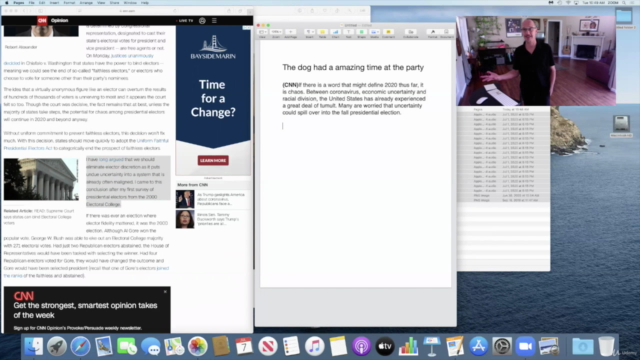The height and width of the screenshot is (360, 640).
Task: Open the View menu in menu bar
Action: [x=101, y=2]
